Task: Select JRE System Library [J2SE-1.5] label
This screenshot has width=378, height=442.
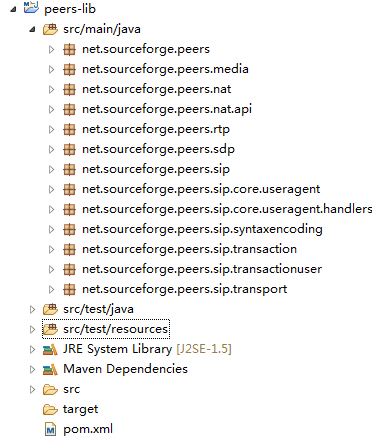Action: (147, 349)
